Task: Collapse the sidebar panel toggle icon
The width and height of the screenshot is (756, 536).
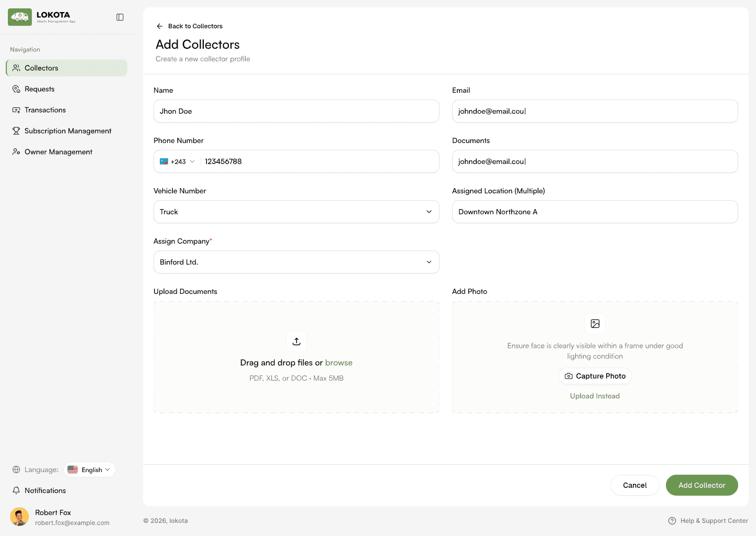Action: pos(120,17)
